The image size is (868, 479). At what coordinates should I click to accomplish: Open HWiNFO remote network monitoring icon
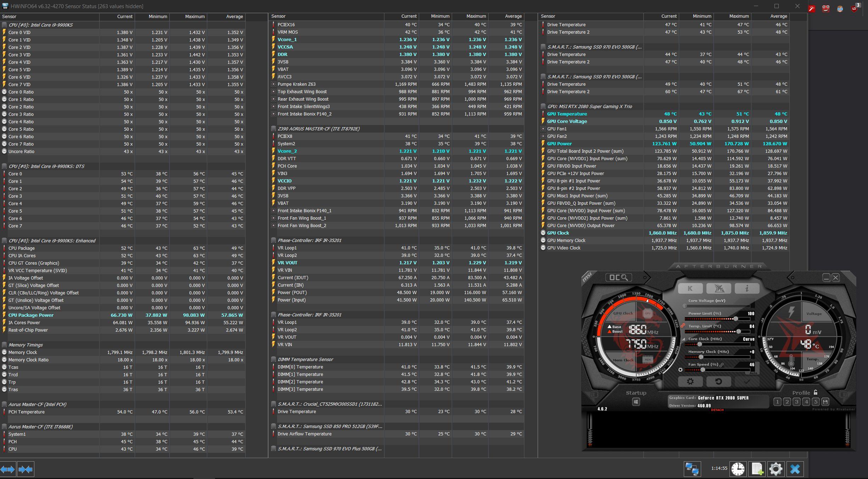[692, 469]
